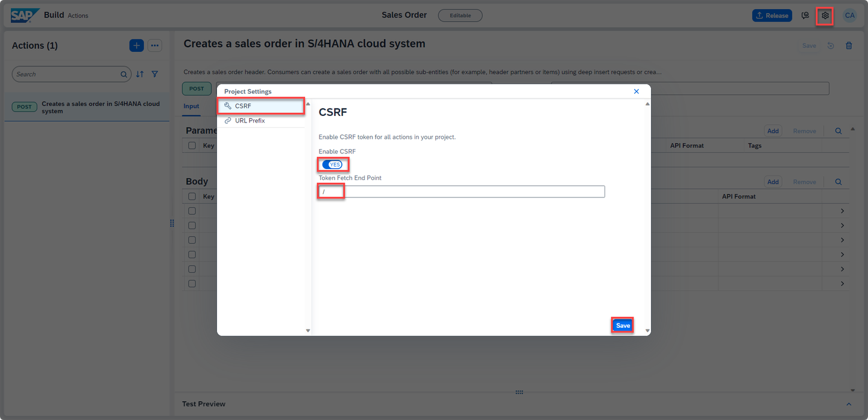Viewport: 868px width, 420px height.
Task: Delete the action with trash icon
Action: click(x=849, y=45)
